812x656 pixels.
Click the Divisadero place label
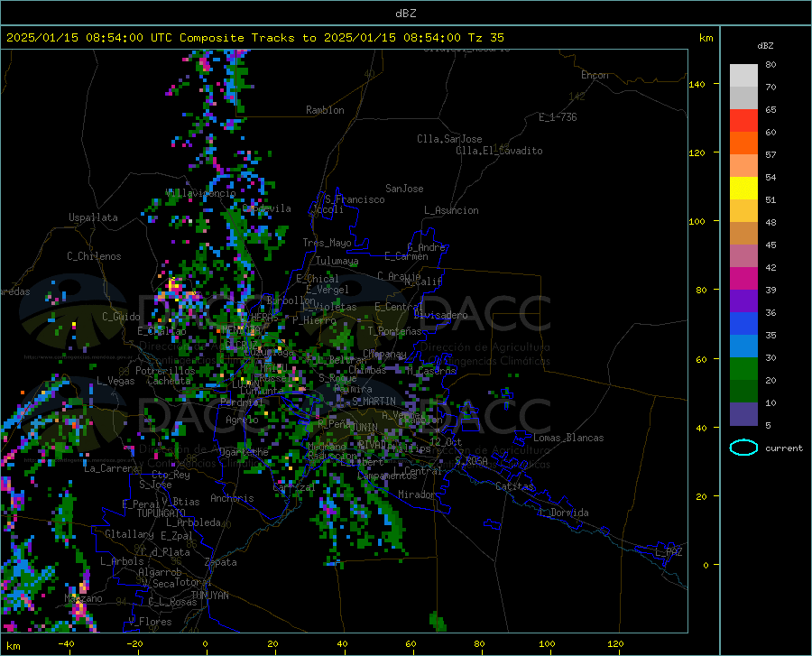(440, 315)
